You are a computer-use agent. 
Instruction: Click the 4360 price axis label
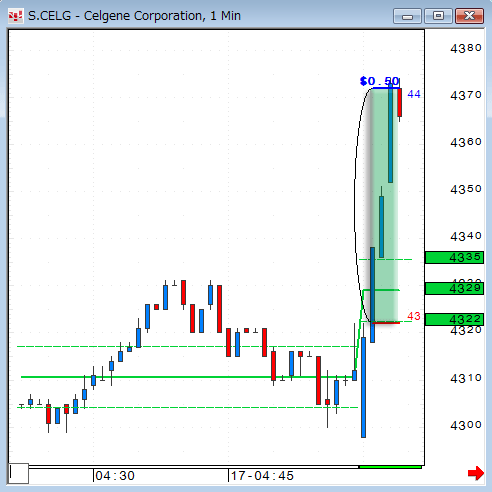tap(466, 142)
